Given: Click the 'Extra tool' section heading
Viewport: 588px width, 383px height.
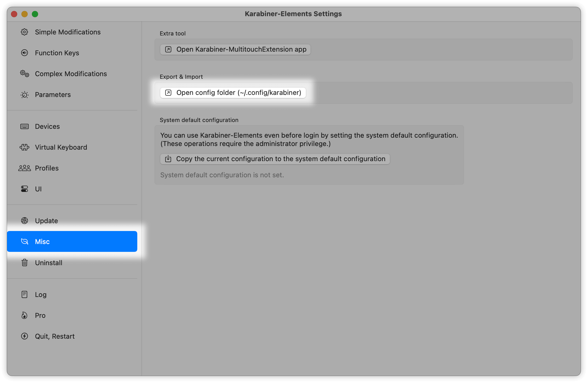Looking at the screenshot, I should click(173, 33).
